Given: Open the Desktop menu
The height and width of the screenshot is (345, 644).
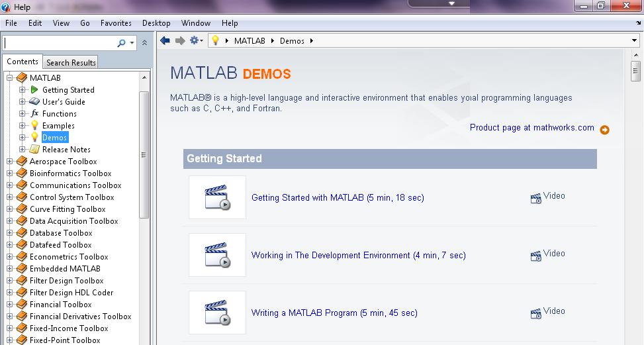Looking at the screenshot, I should 156,23.
